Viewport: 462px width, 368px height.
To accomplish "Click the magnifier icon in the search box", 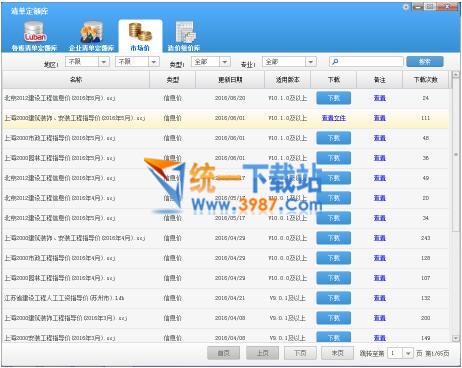I will click(x=336, y=62).
